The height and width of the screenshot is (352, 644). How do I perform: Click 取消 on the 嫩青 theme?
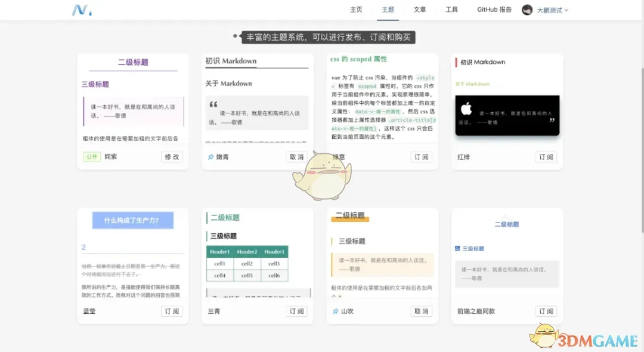pos(296,156)
